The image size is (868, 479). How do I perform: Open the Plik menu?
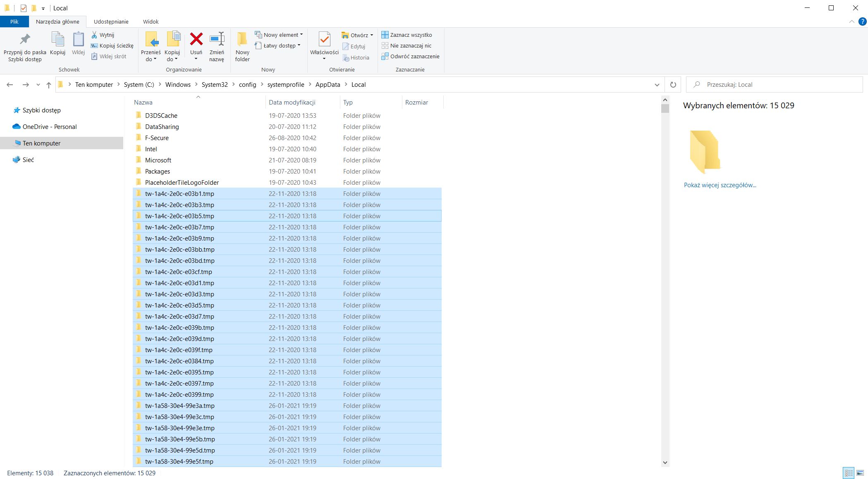coord(14,21)
